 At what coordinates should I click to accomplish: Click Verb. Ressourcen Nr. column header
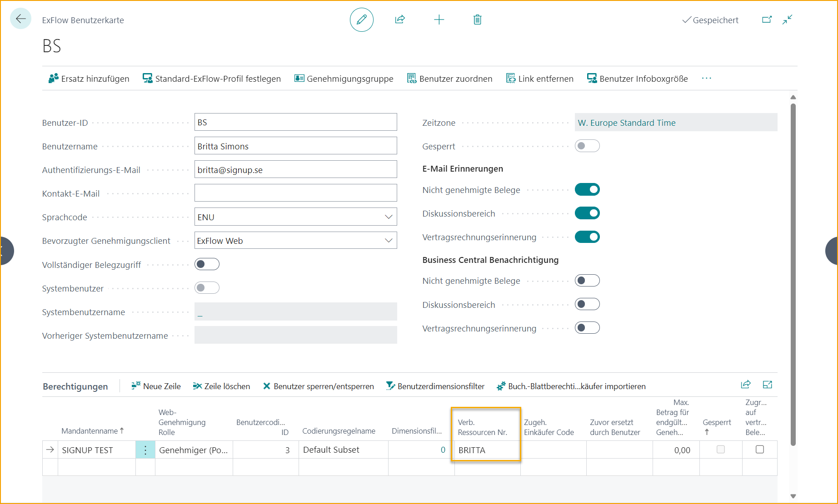coord(482,427)
